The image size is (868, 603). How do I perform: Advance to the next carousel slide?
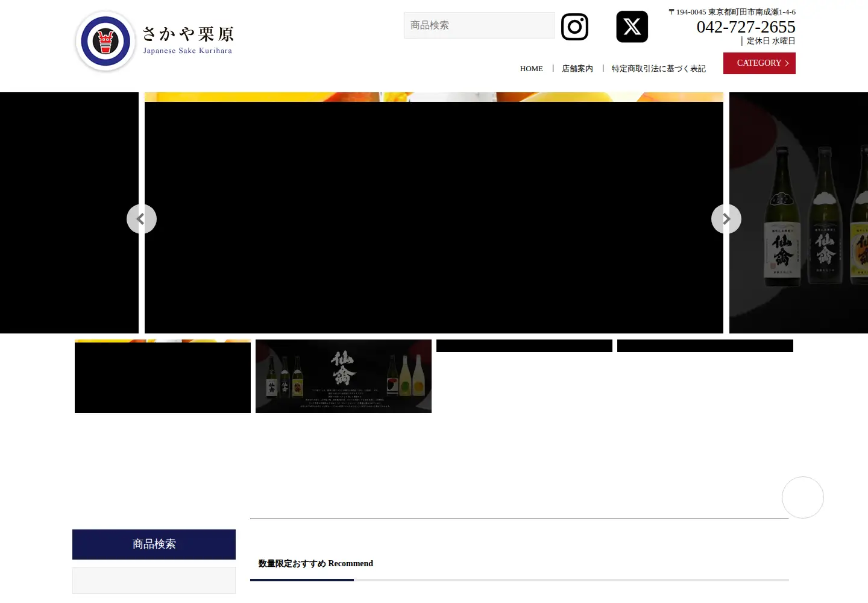pos(726,219)
